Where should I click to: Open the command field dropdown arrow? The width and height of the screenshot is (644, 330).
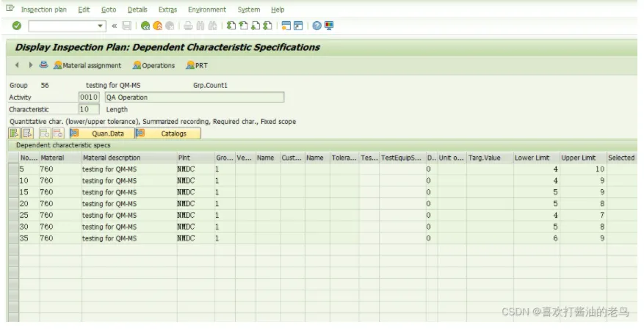coord(100,26)
